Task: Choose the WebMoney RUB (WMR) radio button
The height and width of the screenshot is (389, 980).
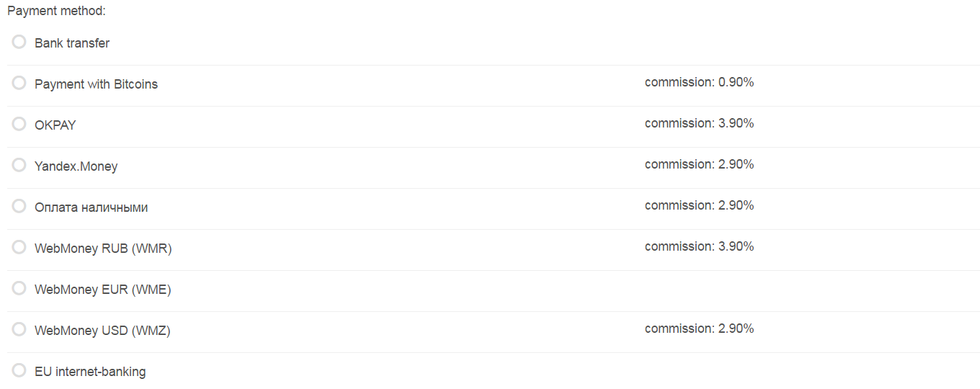Action: coord(19,247)
